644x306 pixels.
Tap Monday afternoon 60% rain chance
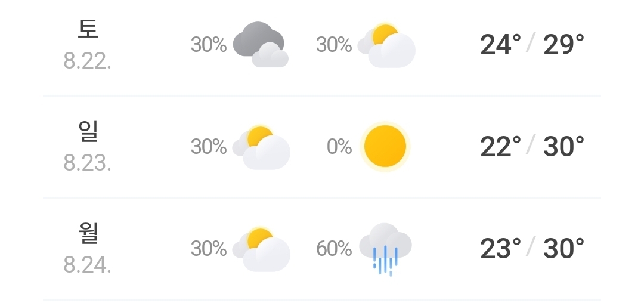[x=334, y=249]
